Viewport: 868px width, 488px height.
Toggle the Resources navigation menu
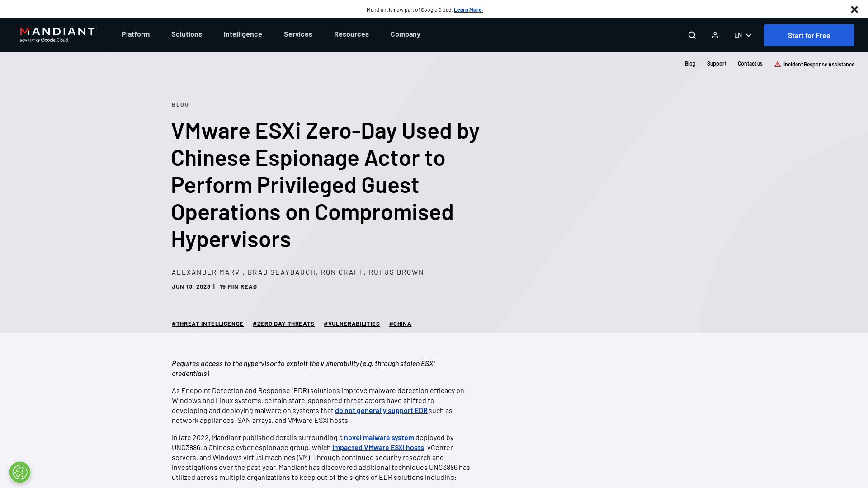[351, 34]
